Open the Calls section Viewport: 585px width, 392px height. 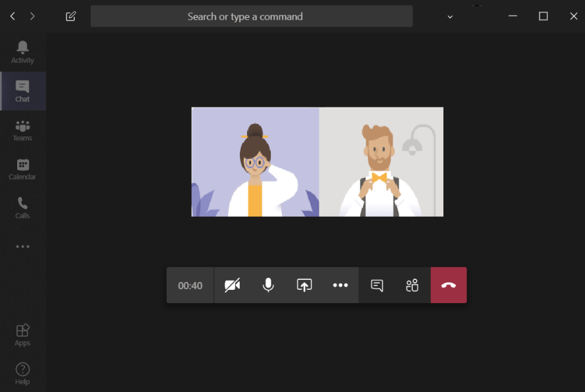pos(22,208)
